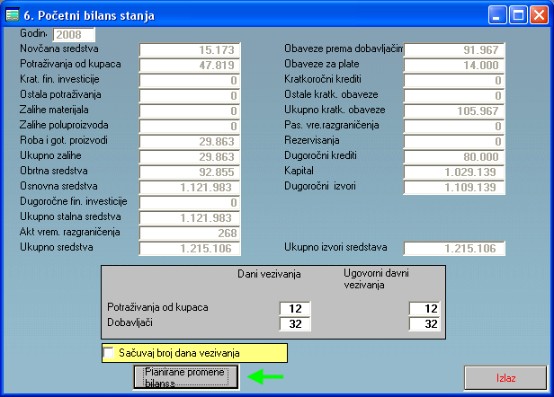Image resolution: width=554 pixels, height=397 pixels.
Task: Click the Obaveze prema dobavljačima field
Action: point(454,50)
